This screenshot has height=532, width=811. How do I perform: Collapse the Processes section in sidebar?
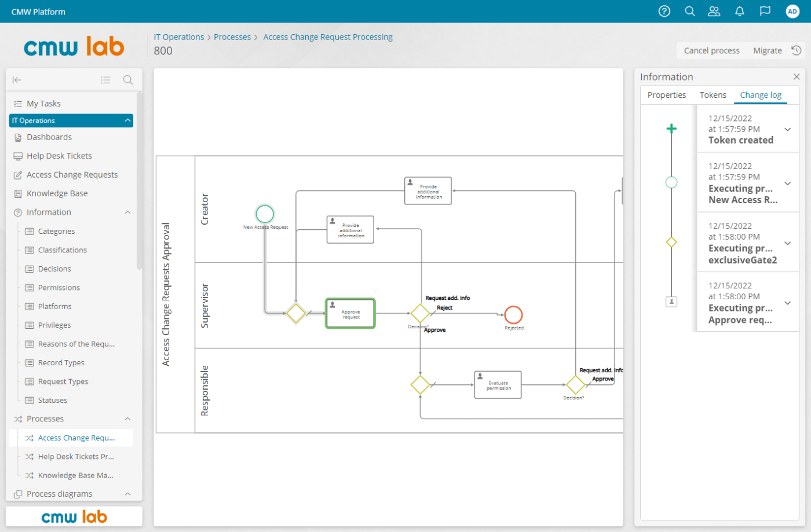[127, 419]
